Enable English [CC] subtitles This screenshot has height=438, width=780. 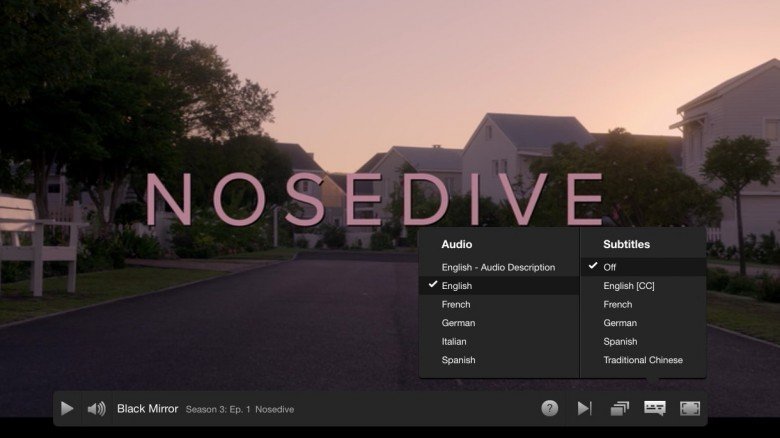pyautogui.click(x=643, y=286)
